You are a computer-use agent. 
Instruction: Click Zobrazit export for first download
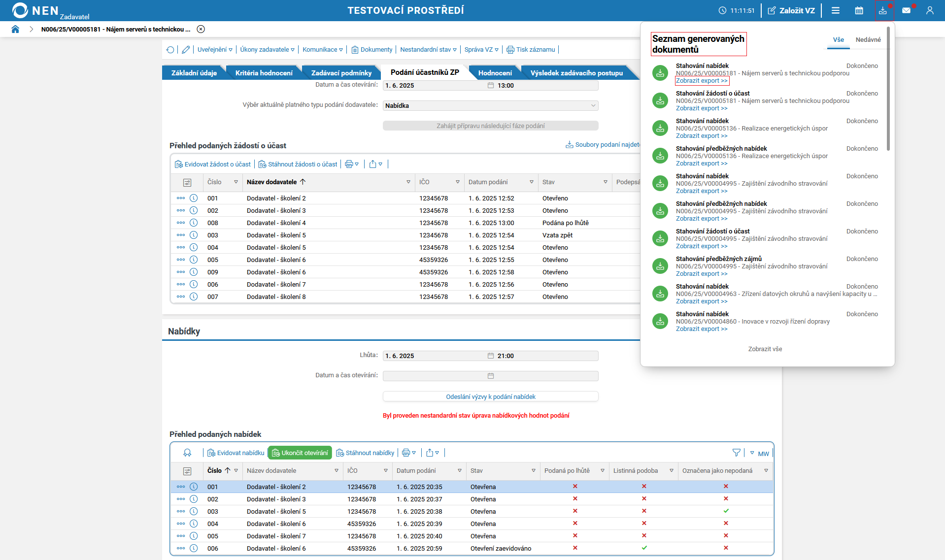[702, 81]
